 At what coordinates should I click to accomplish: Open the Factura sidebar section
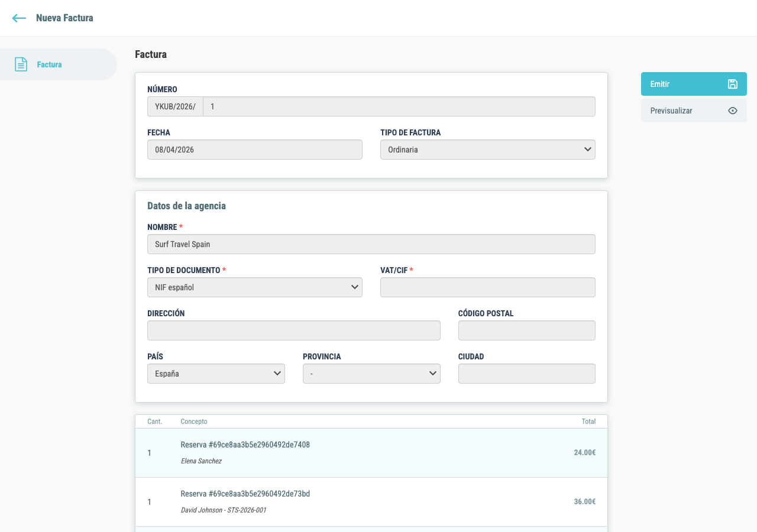(x=59, y=64)
